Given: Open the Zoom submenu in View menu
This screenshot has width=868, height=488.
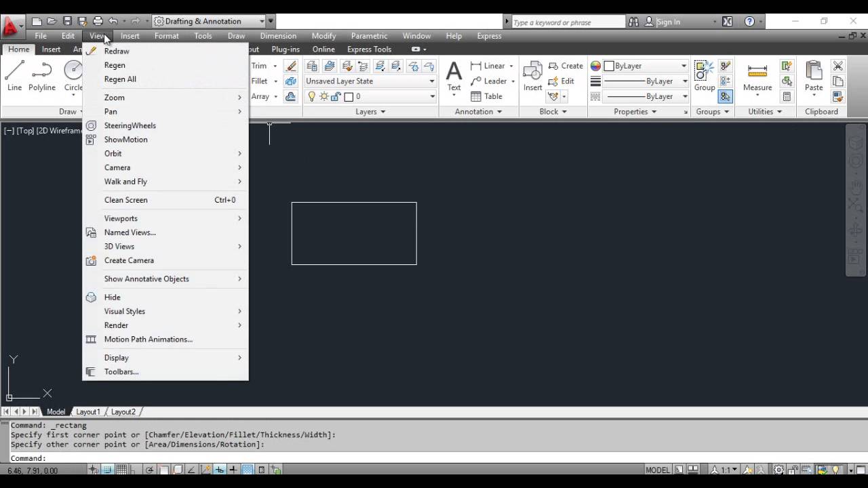Looking at the screenshot, I should [165, 98].
